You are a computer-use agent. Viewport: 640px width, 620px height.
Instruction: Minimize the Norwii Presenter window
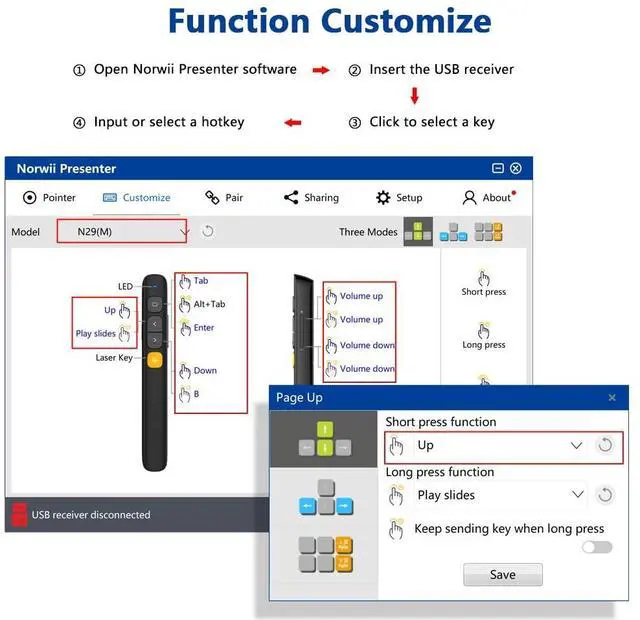(x=498, y=168)
